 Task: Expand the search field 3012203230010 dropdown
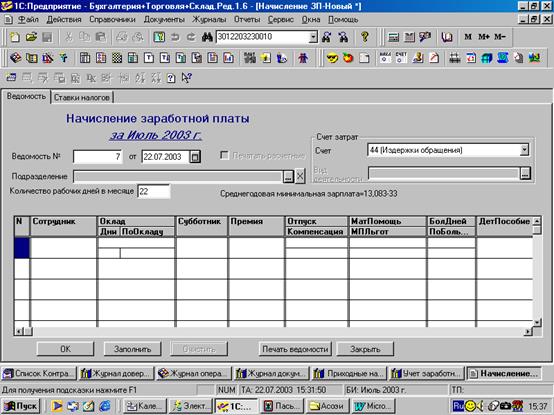tap(313, 37)
